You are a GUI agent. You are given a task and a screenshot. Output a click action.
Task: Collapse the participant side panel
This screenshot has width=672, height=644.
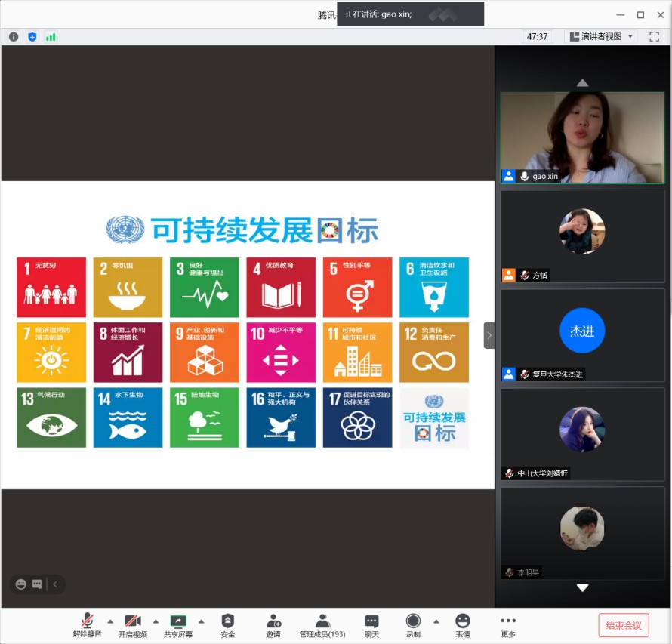pos(489,335)
